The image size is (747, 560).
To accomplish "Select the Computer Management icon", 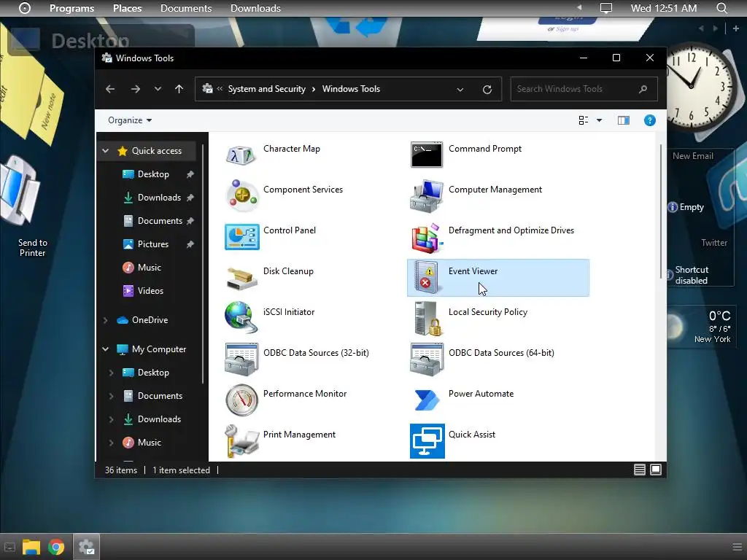I will pyautogui.click(x=426, y=195).
